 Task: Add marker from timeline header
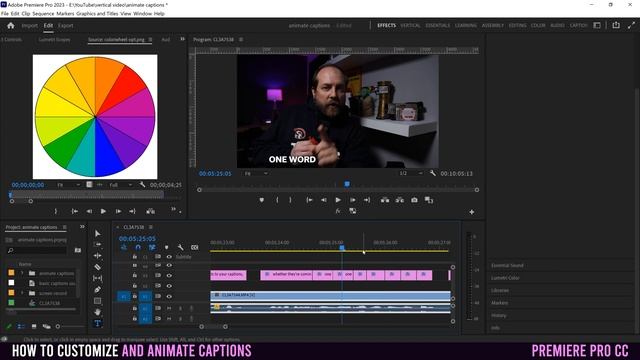[x=167, y=247]
